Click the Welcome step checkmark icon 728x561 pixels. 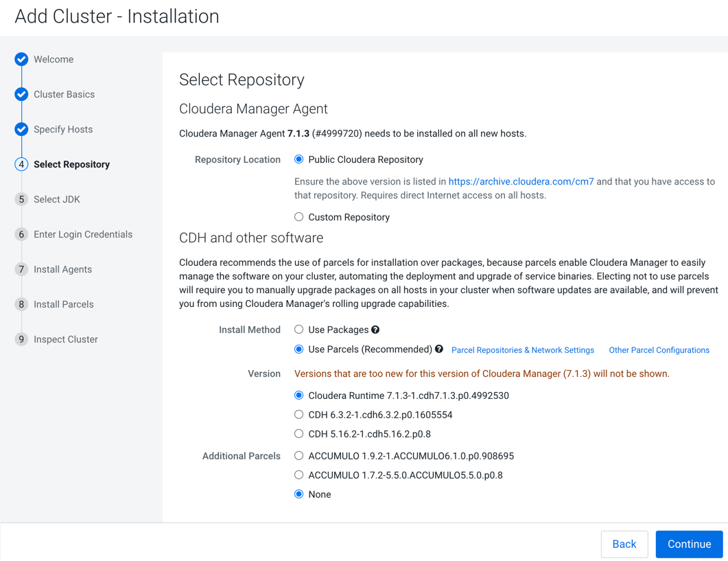click(x=21, y=60)
